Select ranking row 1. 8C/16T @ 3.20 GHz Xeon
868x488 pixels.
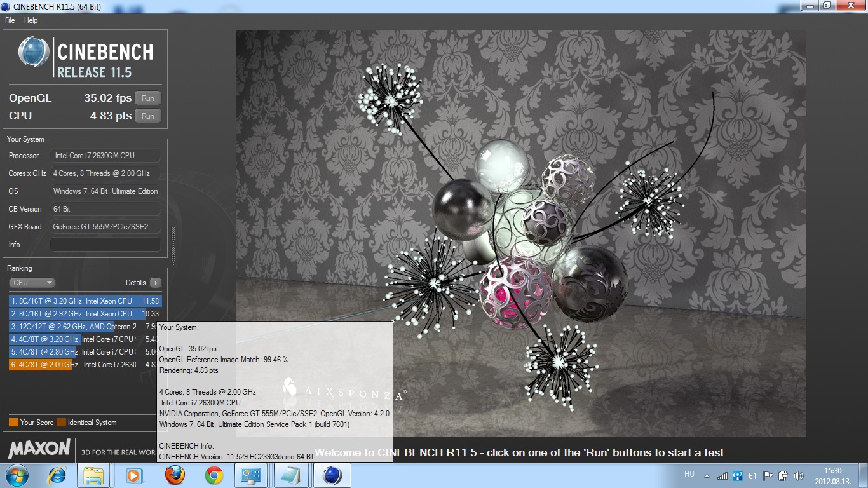(85, 301)
